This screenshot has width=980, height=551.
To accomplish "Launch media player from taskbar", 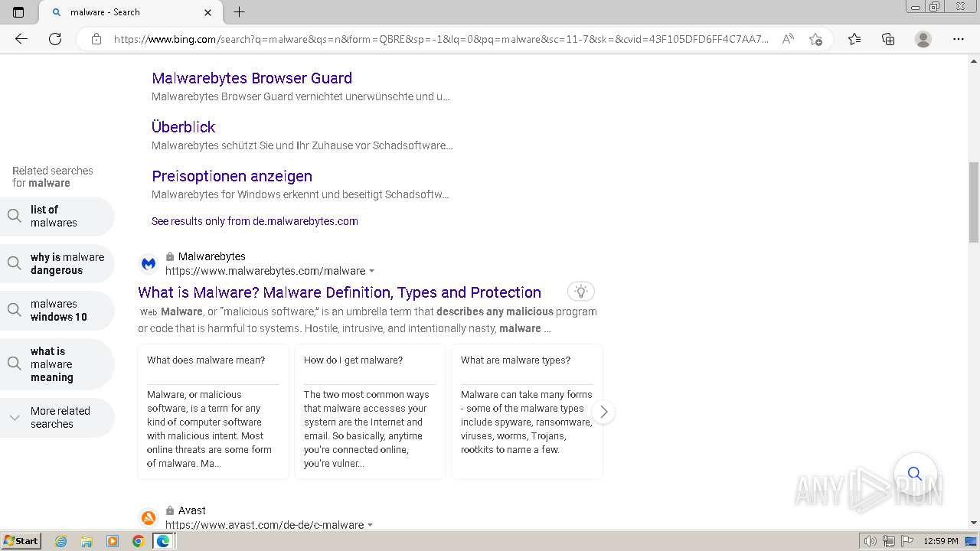I will (x=113, y=541).
